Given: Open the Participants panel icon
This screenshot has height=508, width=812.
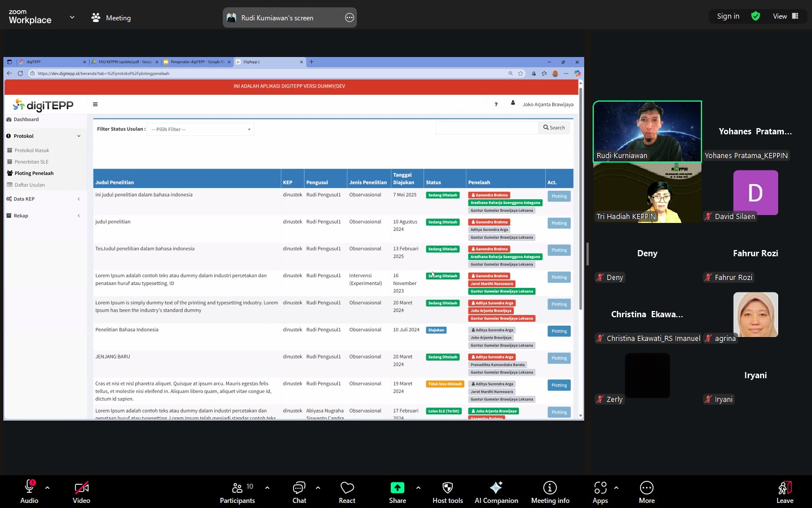Looking at the screenshot, I should click(237, 488).
